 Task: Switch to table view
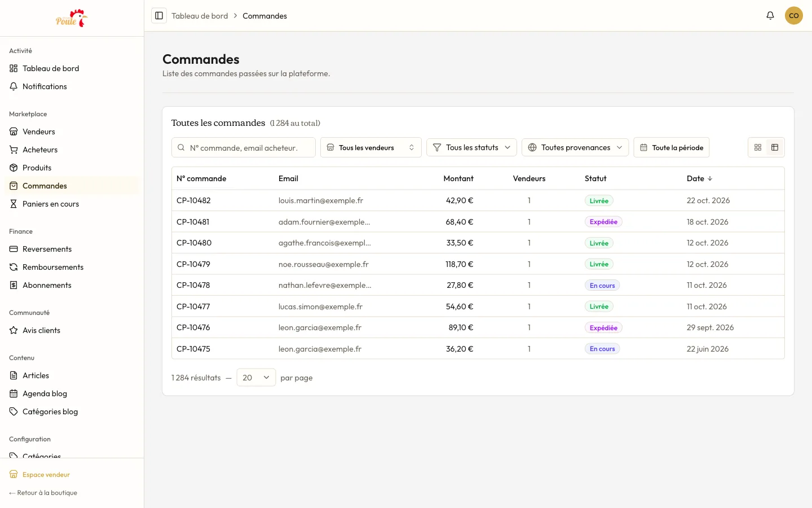pos(775,147)
